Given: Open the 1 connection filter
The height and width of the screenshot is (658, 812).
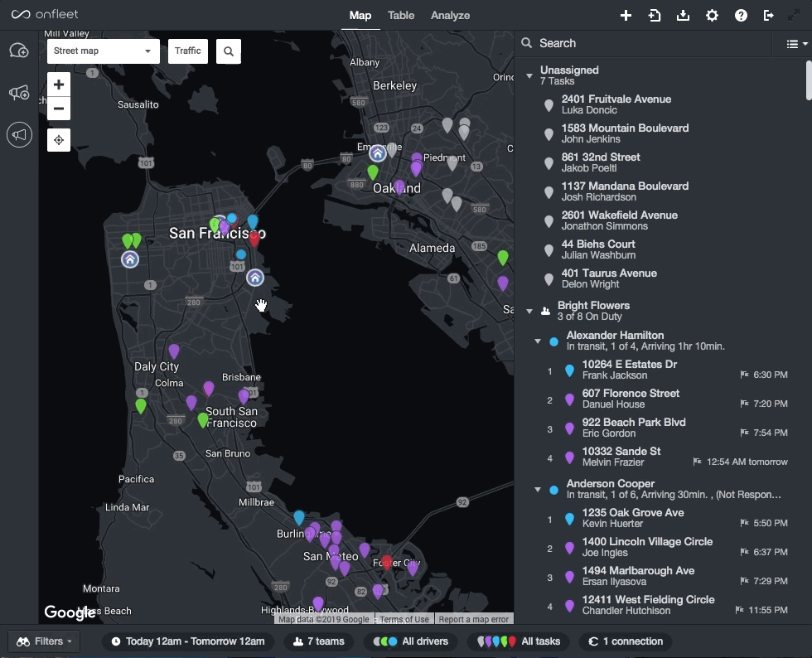Looking at the screenshot, I should 626,641.
